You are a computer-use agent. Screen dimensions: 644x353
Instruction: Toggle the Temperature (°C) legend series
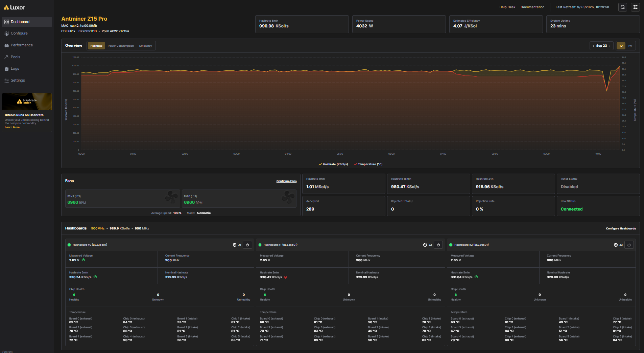click(368, 164)
